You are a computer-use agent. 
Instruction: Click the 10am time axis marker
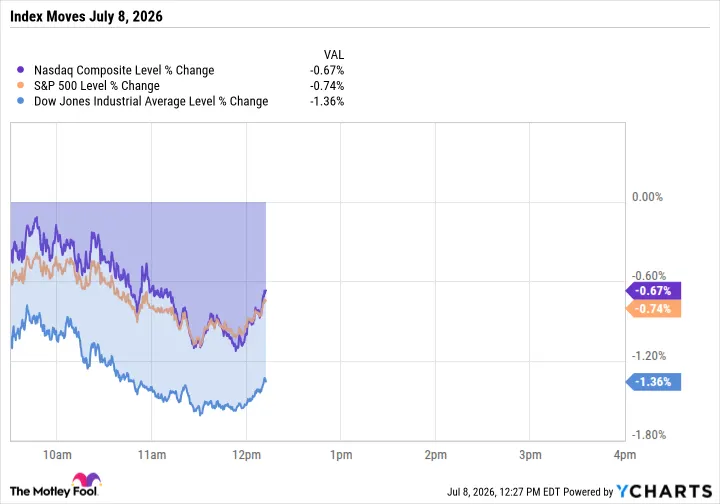(57, 455)
